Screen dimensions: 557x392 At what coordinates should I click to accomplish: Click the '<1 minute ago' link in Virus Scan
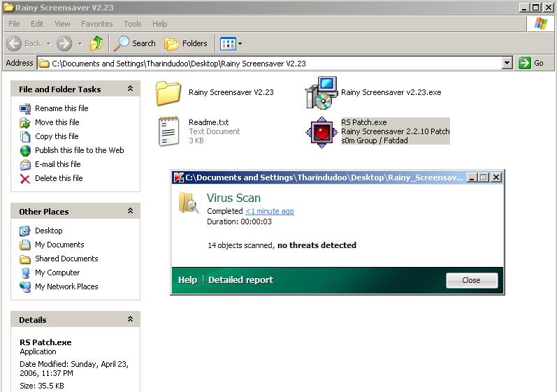point(270,211)
